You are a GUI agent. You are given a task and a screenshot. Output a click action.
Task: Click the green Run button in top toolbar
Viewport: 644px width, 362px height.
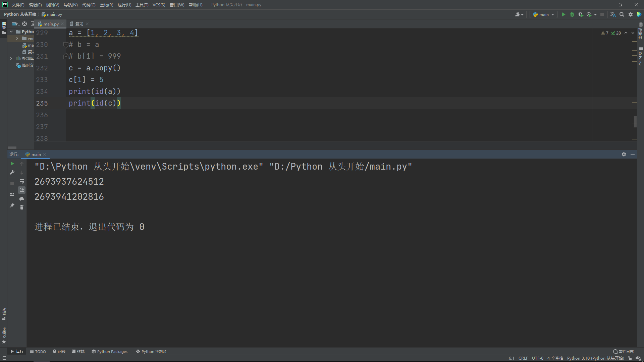tap(563, 14)
